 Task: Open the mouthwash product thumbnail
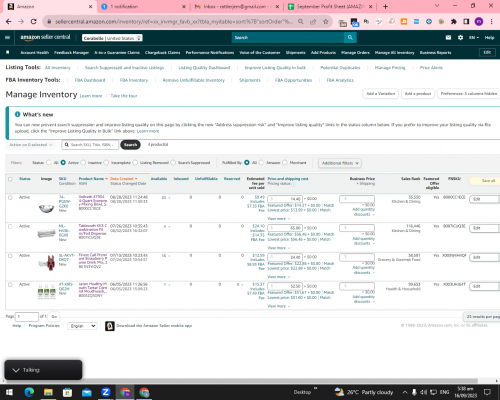pyautogui.click(x=46, y=291)
